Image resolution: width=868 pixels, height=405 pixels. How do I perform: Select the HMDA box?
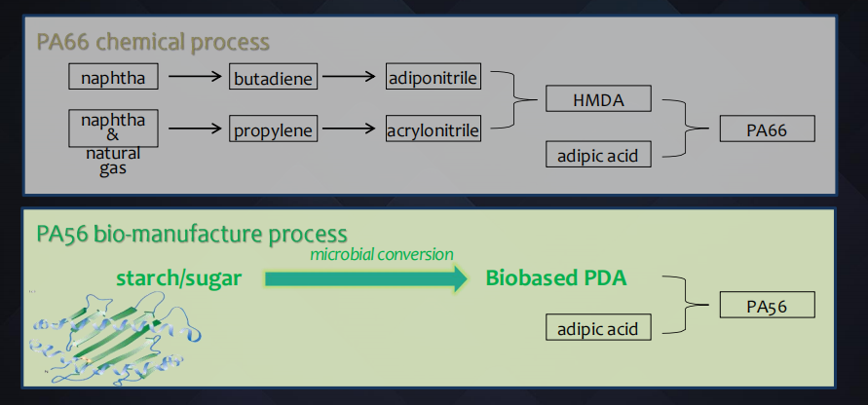(x=598, y=99)
